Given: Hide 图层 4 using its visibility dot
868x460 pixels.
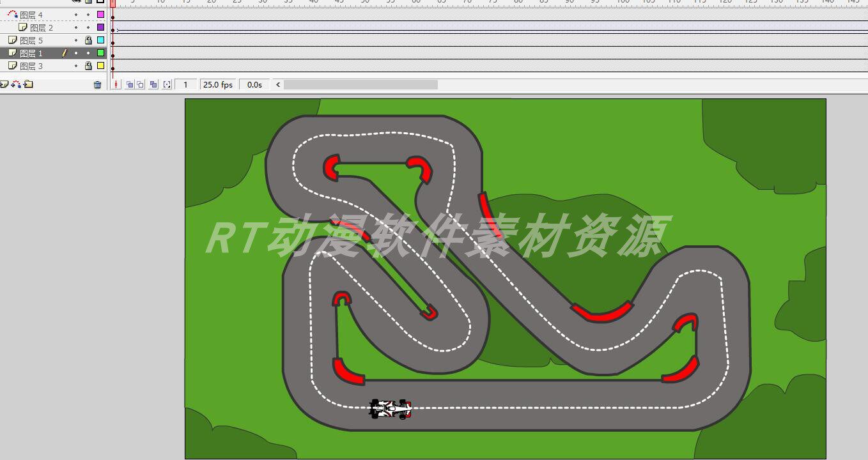Looking at the screenshot, I should [75, 15].
